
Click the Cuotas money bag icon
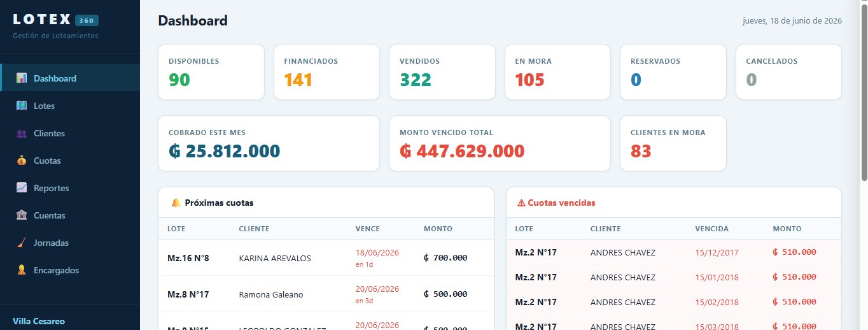tap(22, 161)
